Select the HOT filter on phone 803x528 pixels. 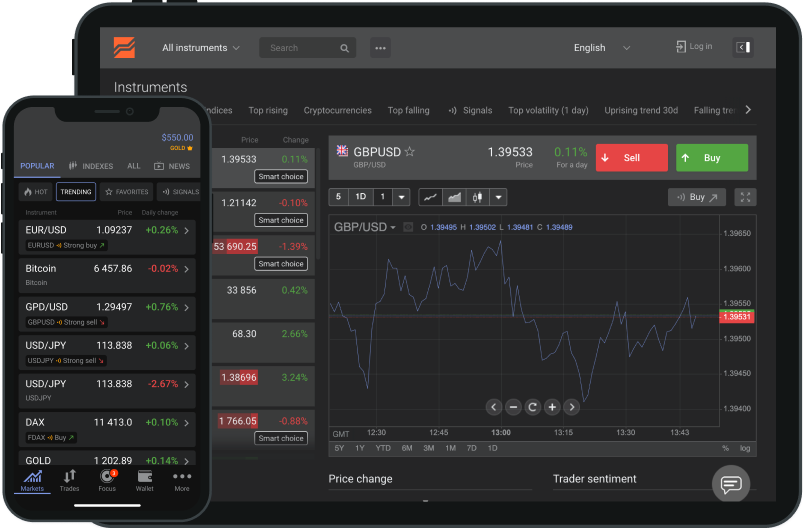click(35, 192)
